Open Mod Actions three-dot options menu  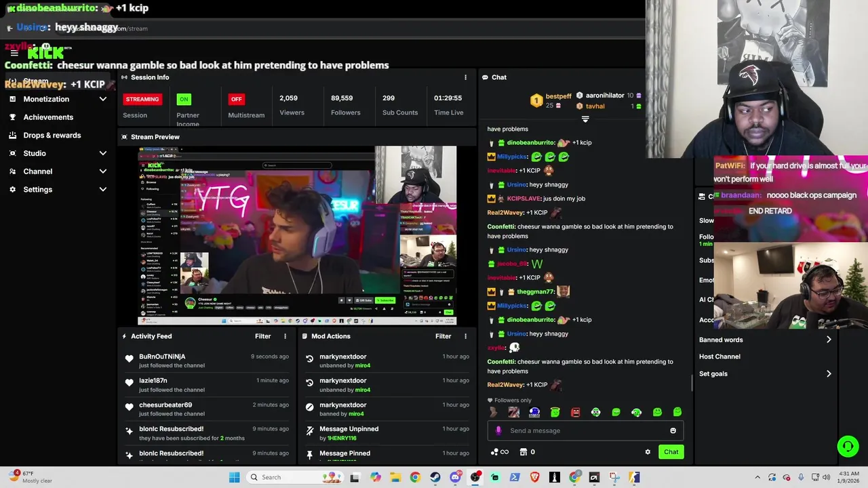point(465,336)
